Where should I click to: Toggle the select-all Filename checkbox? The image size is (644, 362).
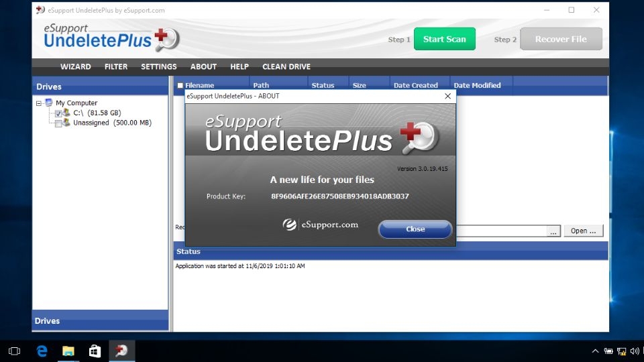pyautogui.click(x=180, y=85)
